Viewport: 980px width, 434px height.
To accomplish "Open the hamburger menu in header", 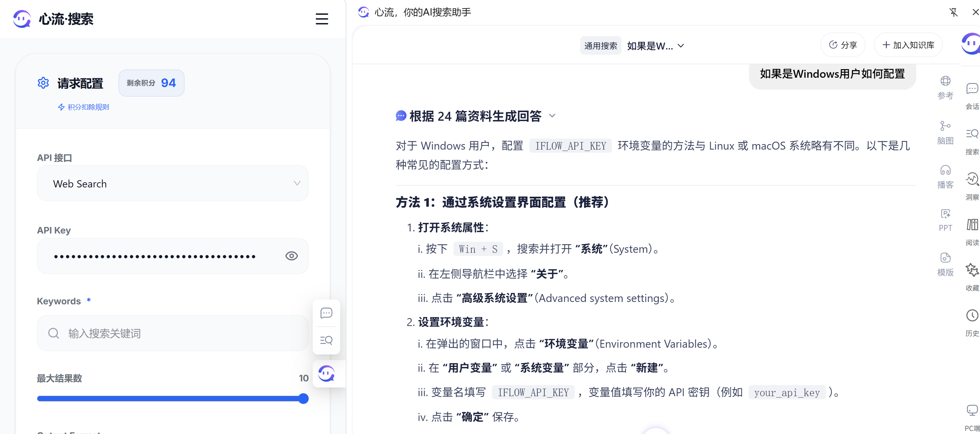I will 322,19.
